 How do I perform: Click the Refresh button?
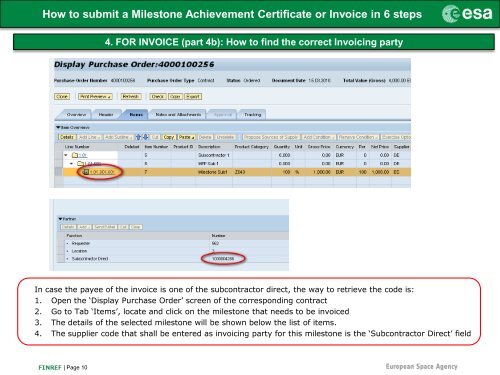point(131,96)
